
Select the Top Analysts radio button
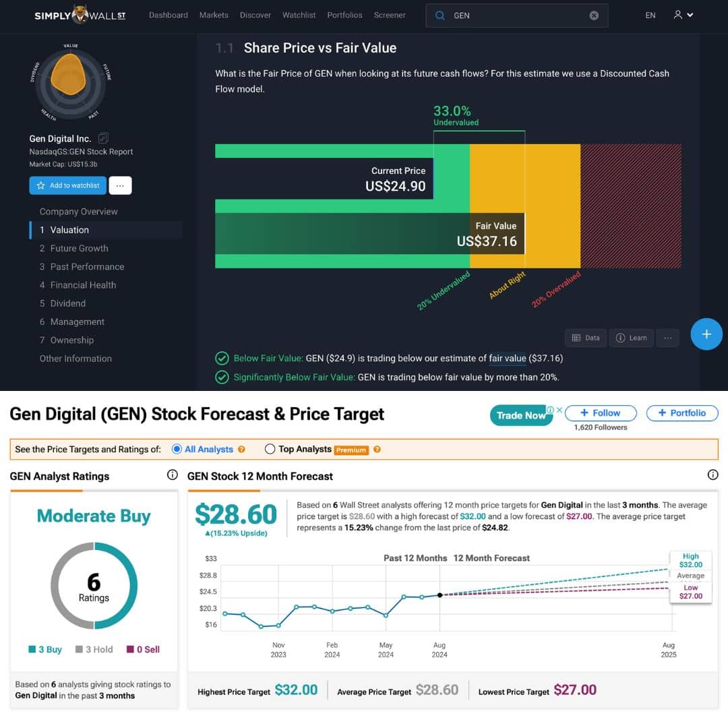pos(270,449)
